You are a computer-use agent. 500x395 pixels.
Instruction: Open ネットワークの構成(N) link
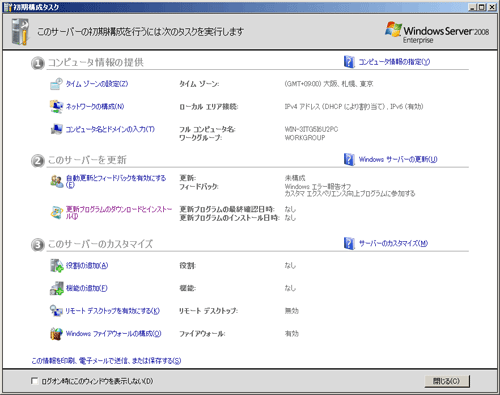pyautogui.click(x=95, y=107)
